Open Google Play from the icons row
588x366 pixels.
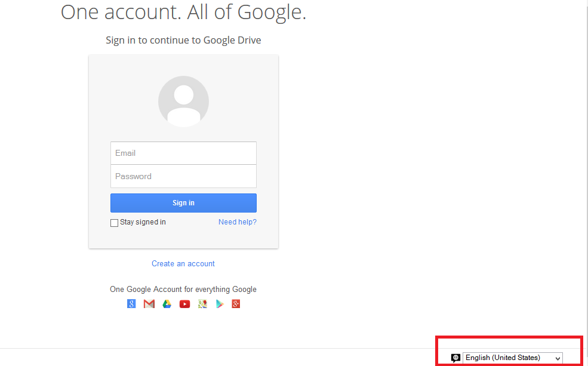(220, 304)
